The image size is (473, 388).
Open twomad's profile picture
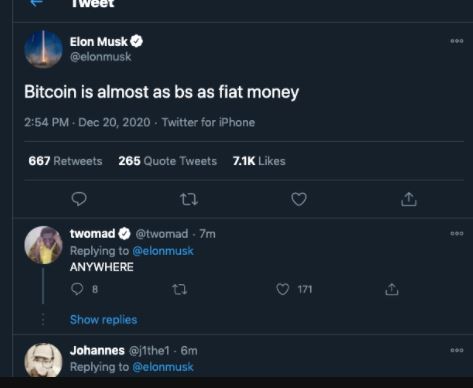coord(43,245)
